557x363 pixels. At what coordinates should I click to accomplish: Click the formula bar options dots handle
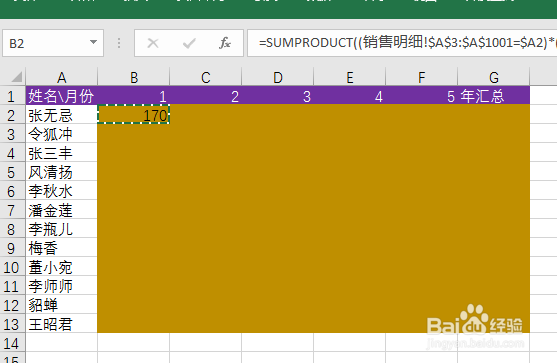pyautogui.click(x=119, y=43)
